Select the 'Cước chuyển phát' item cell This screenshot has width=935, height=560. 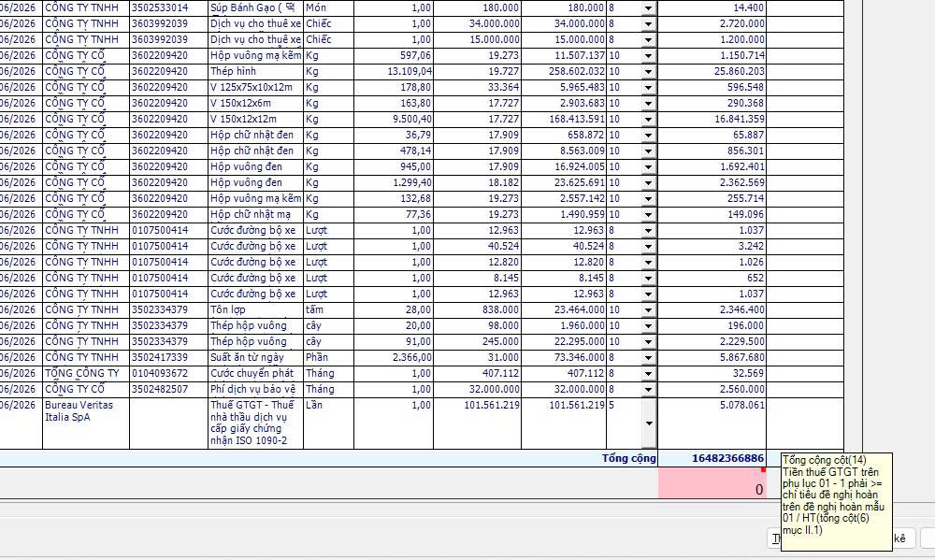(x=255, y=373)
